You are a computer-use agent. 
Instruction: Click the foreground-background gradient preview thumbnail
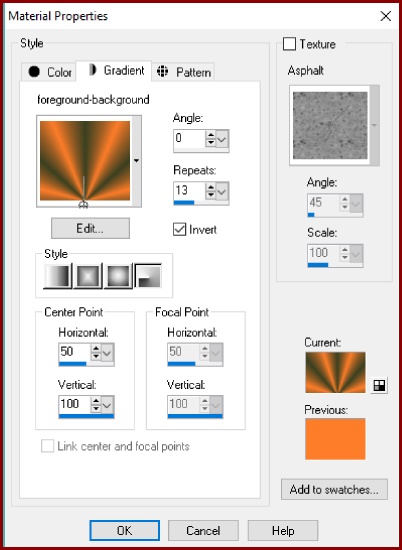(x=85, y=161)
